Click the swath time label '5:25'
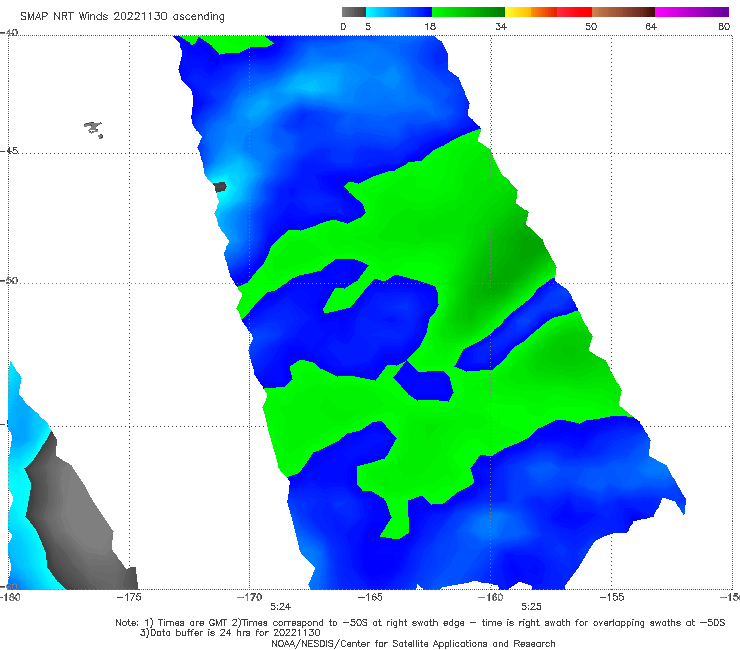 point(531,607)
